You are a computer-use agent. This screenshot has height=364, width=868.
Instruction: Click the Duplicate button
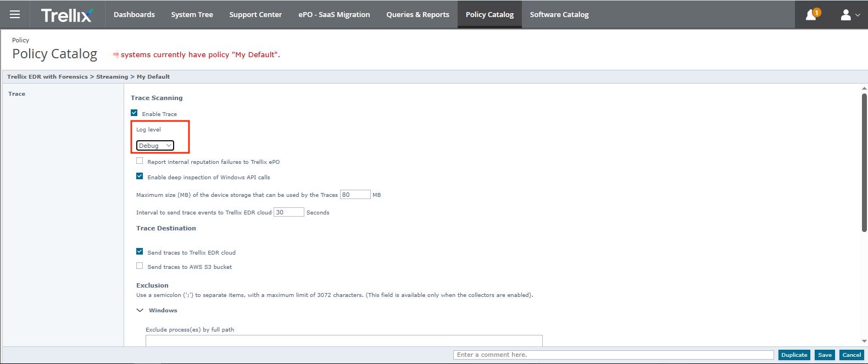(x=794, y=355)
